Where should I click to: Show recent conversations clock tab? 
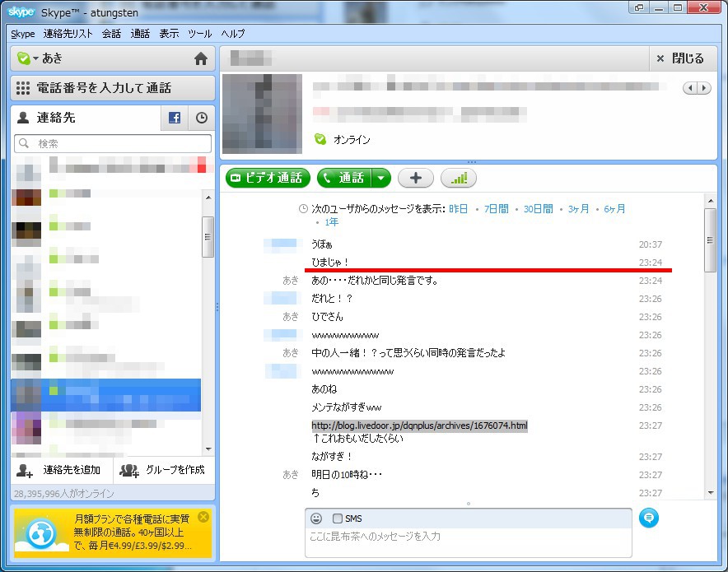[x=202, y=118]
